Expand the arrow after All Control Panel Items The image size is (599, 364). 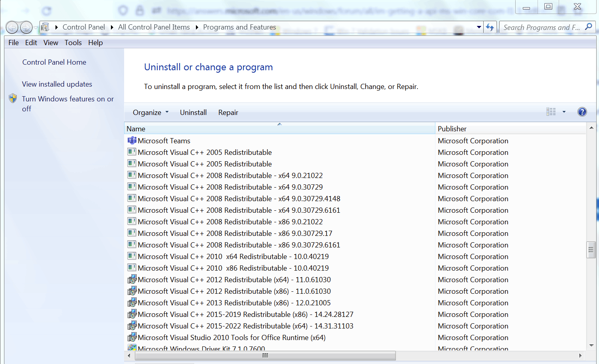[x=197, y=27]
